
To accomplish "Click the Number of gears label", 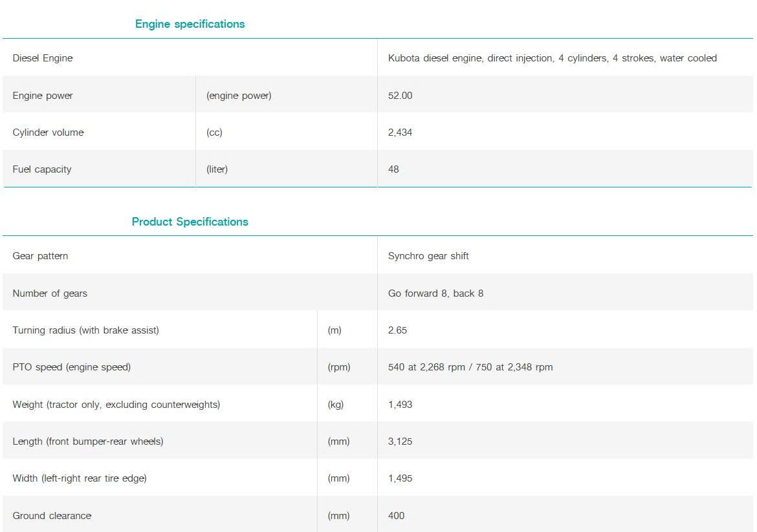I will point(50,293).
